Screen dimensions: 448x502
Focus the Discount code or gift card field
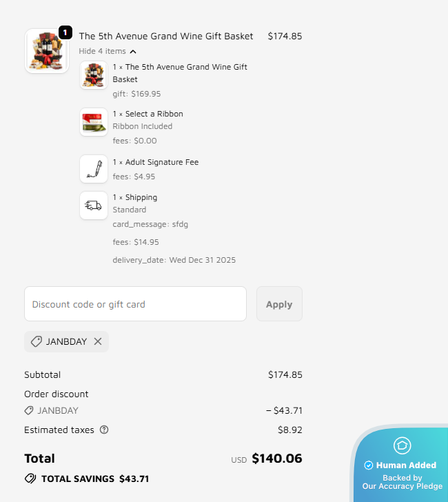click(135, 304)
